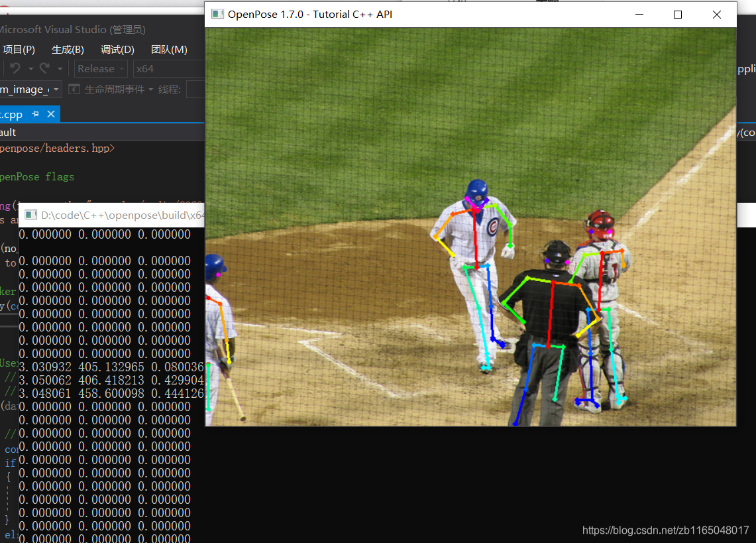Click the 'ault' scope bar in editor
The width and height of the screenshot is (756, 543).
coord(102,132)
